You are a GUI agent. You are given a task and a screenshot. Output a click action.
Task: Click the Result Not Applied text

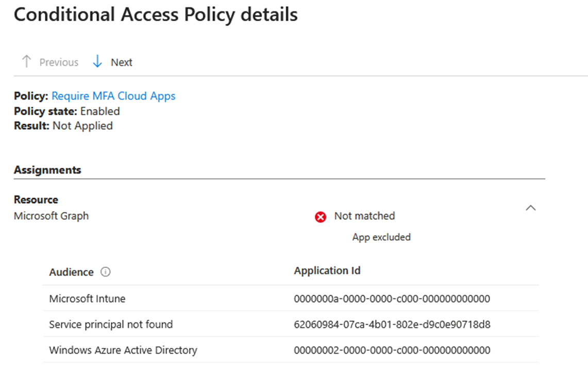point(63,126)
